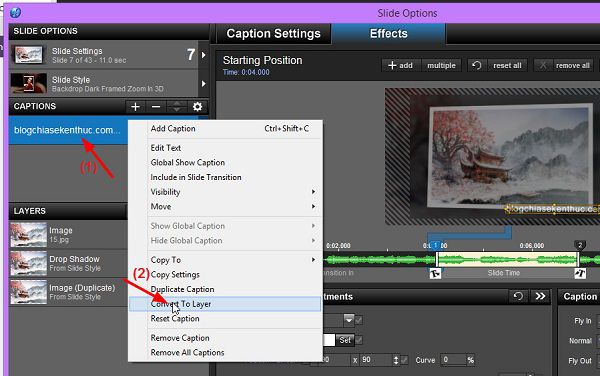This screenshot has height=376, width=600.
Task: Click the multiple keyframes button
Action: click(x=441, y=65)
